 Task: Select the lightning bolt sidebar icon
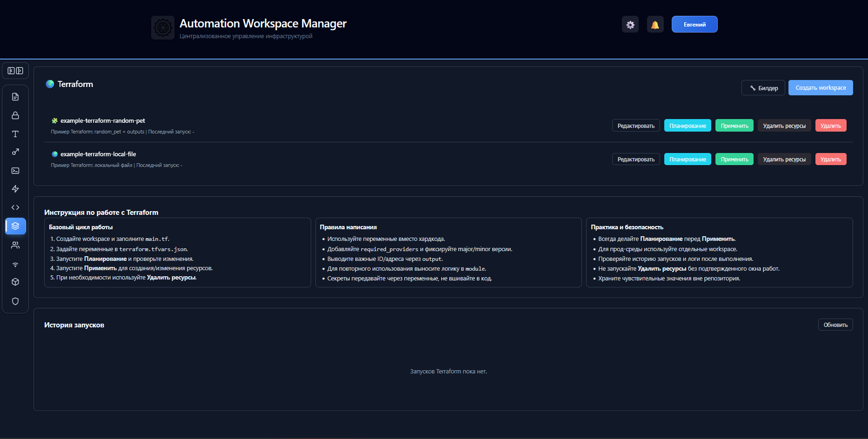(15, 189)
